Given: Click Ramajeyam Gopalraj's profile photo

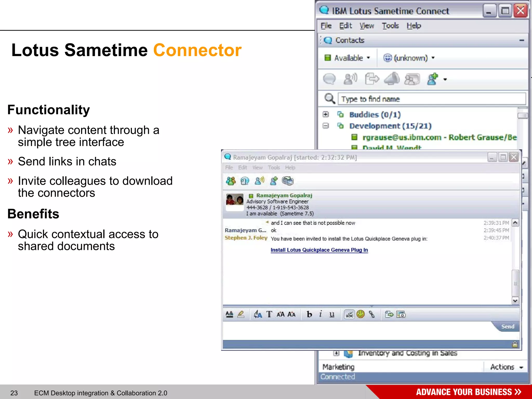Looking at the screenshot, I should click(x=235, y=202).
